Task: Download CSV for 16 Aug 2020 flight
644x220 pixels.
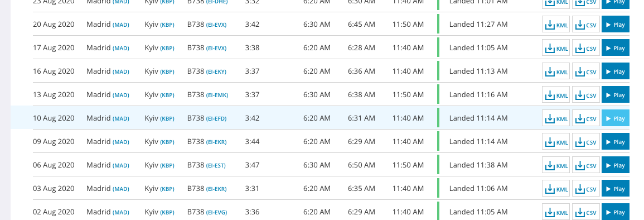Action: click(585, 71)
